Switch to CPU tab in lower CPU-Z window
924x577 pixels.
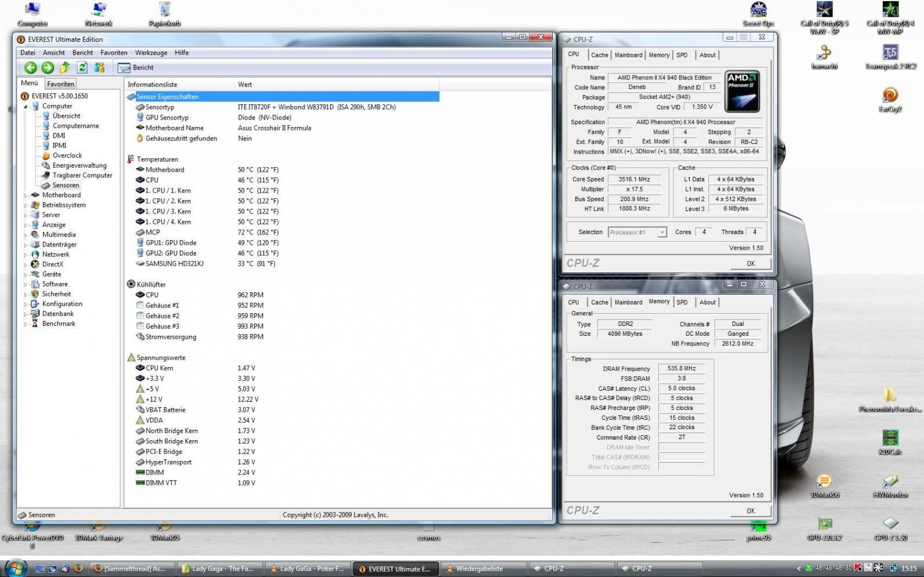574,302
